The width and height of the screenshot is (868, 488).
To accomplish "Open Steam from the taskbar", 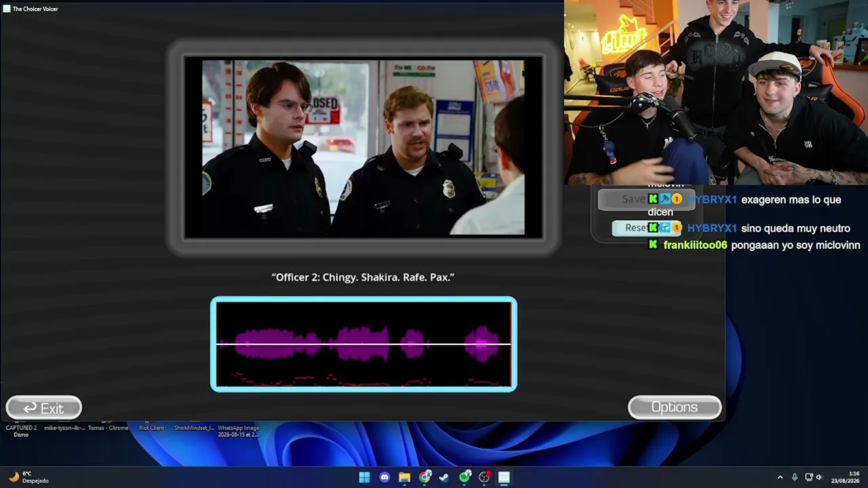I will pyautogui.click(x=443, y=477).
